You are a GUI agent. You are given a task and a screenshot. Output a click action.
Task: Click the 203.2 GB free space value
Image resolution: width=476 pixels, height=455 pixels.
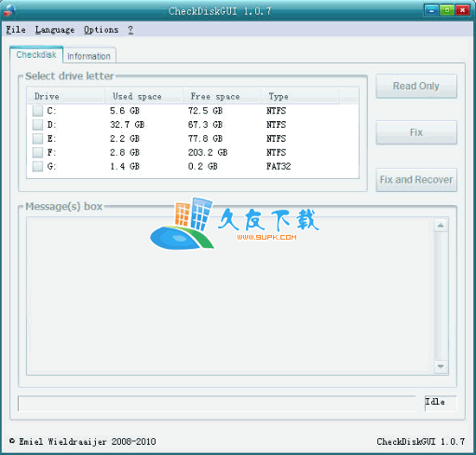[208, 152]
